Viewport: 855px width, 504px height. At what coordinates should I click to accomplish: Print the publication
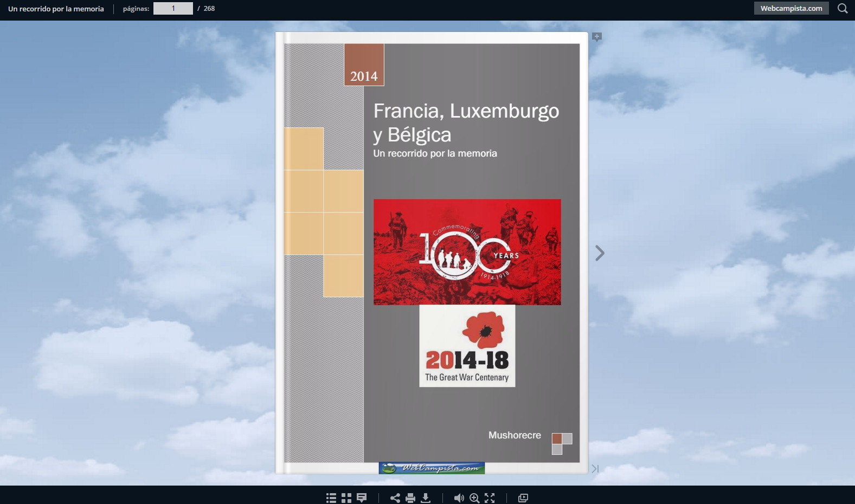coord(410,498)
